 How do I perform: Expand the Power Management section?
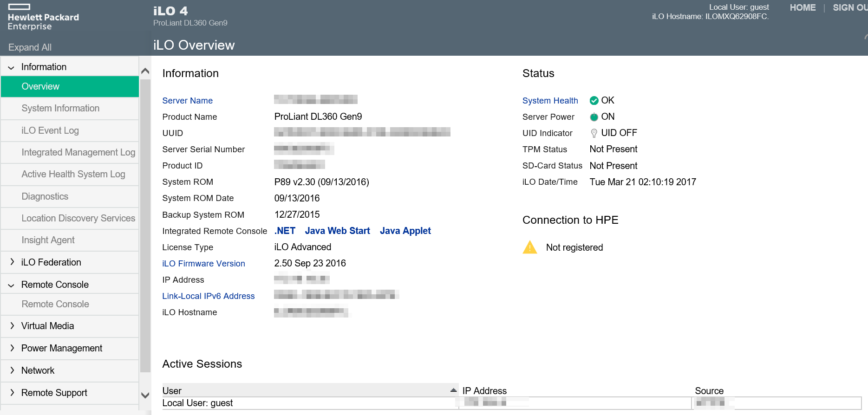[12, 348]
